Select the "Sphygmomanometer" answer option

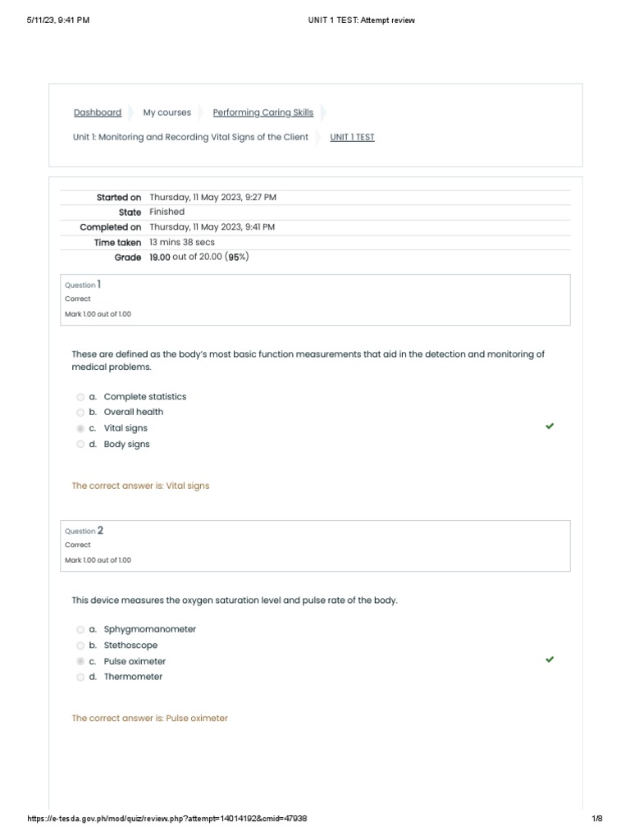coord(80,630)
